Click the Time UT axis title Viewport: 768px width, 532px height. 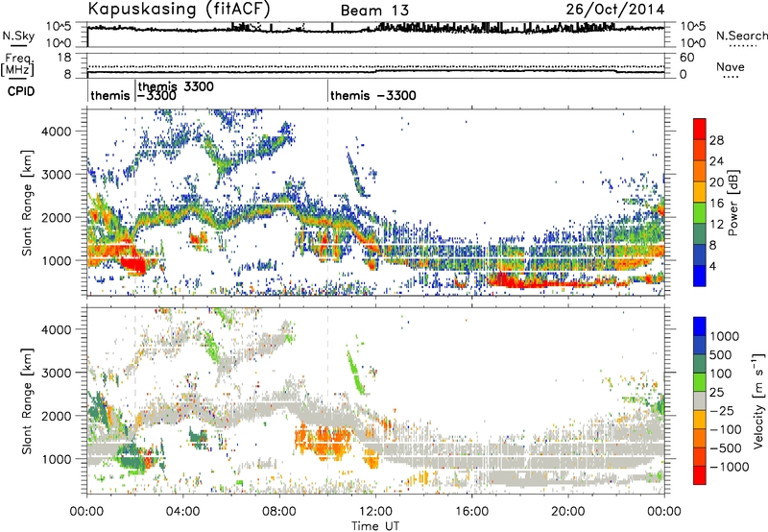[375, 526]
